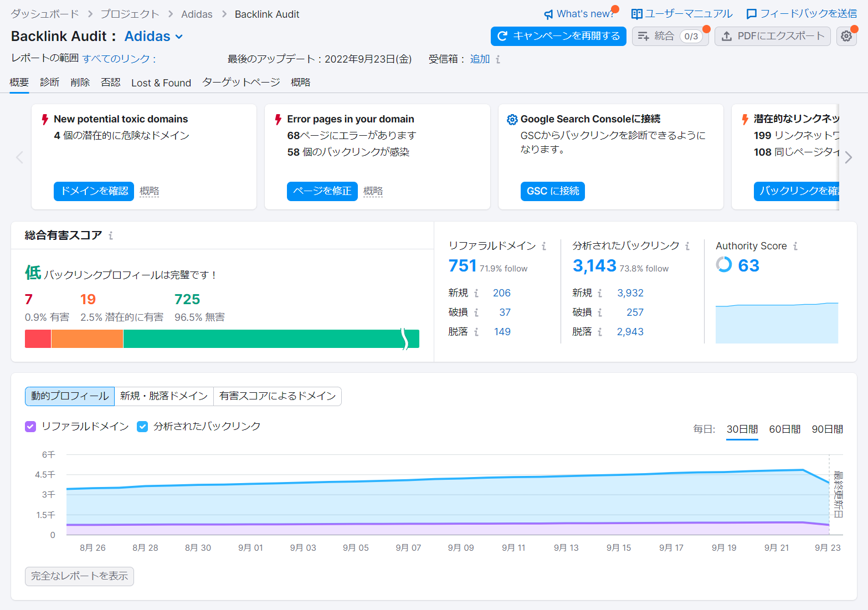Switch to the 否認 tab
The image size is (868, 610).
[x=111, y=83]
